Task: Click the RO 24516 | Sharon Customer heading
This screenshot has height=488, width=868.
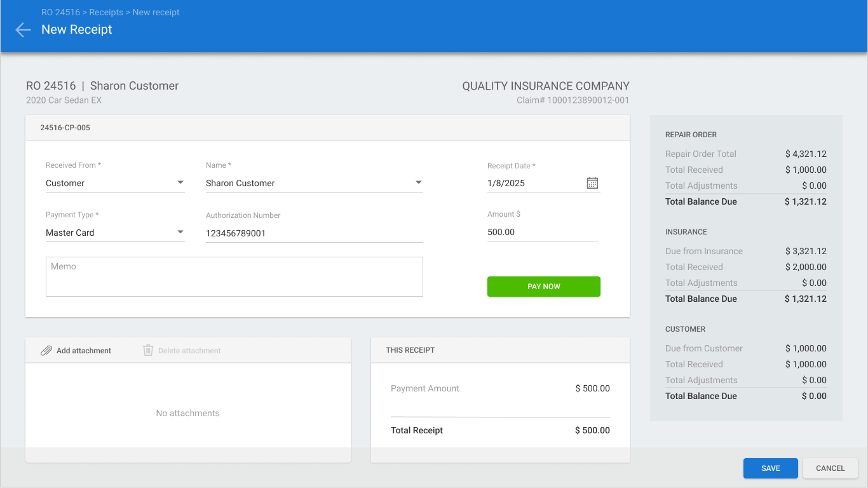Action: [102, 86]
